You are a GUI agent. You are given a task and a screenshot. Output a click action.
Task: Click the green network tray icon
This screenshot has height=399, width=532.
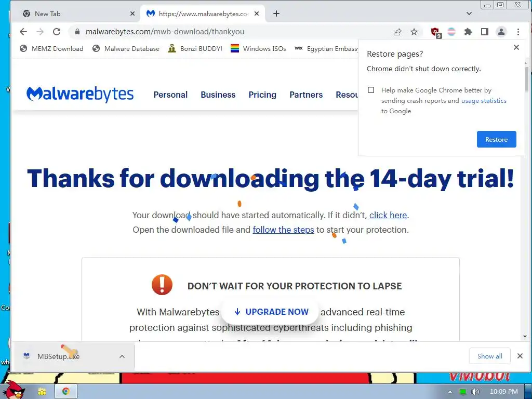pyautogui.click(x=462, y=392)
